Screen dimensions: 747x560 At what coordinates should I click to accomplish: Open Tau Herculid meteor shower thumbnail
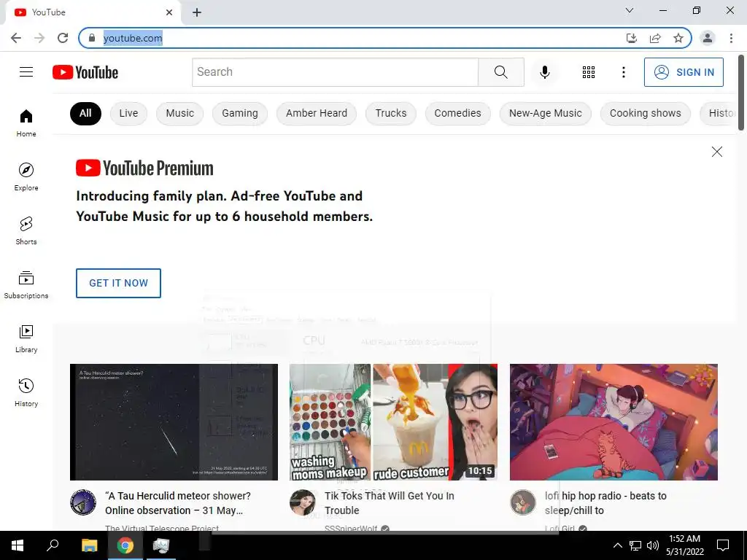pos(174,422)
